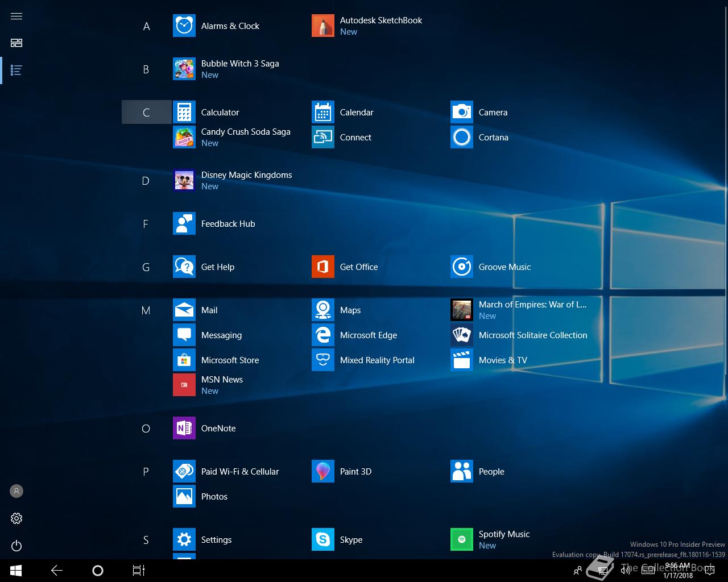Open MSN News icon

coord(184,385)
